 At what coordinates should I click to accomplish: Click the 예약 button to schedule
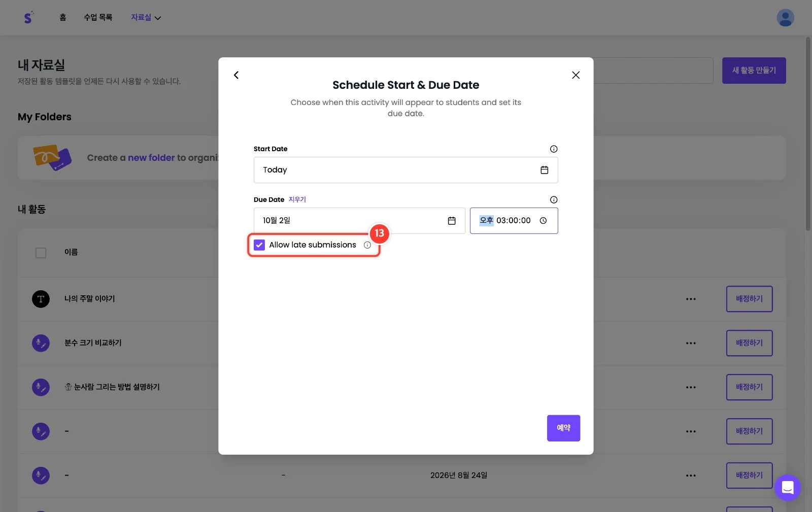point(563,428)
